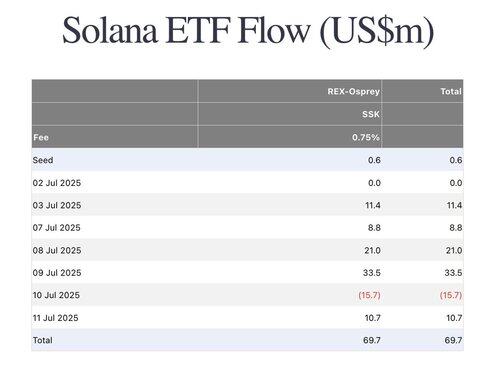Screen dimensions: 500x366
Task: Select the Total column header
Action: (451, 91)
